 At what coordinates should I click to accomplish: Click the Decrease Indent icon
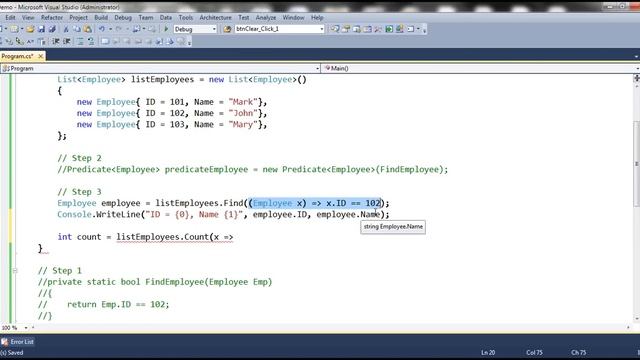click(56, 41)
